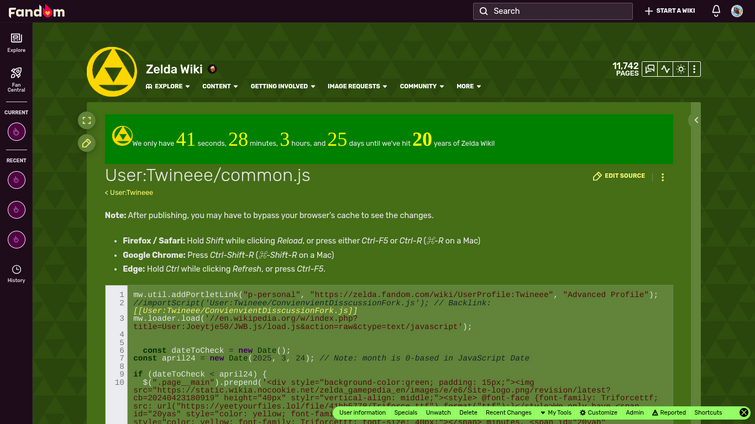Click Unwatch in bottom toolbar
The height and width of the screenshot is (424, 755).
pyautogui.click(x=438, y=412)
